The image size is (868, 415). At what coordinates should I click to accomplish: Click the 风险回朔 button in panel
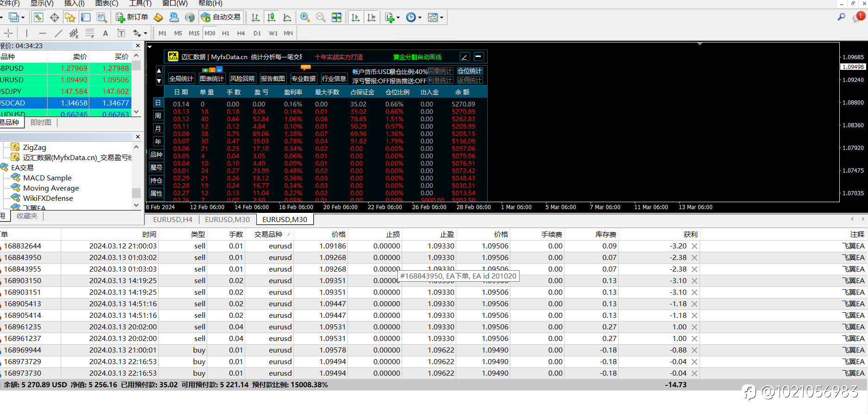pos(242,79)
